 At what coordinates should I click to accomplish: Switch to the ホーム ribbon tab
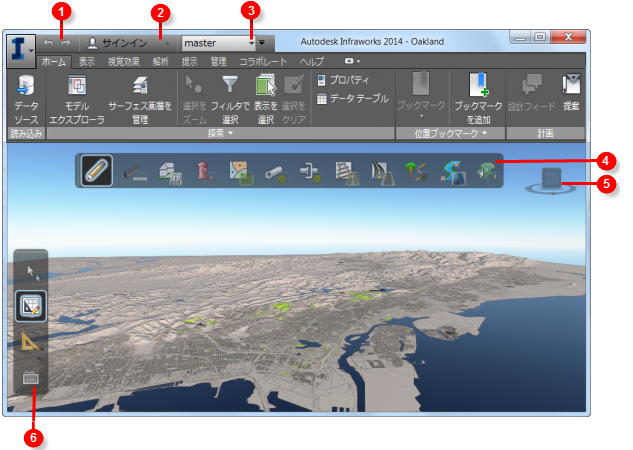[54, 62]
